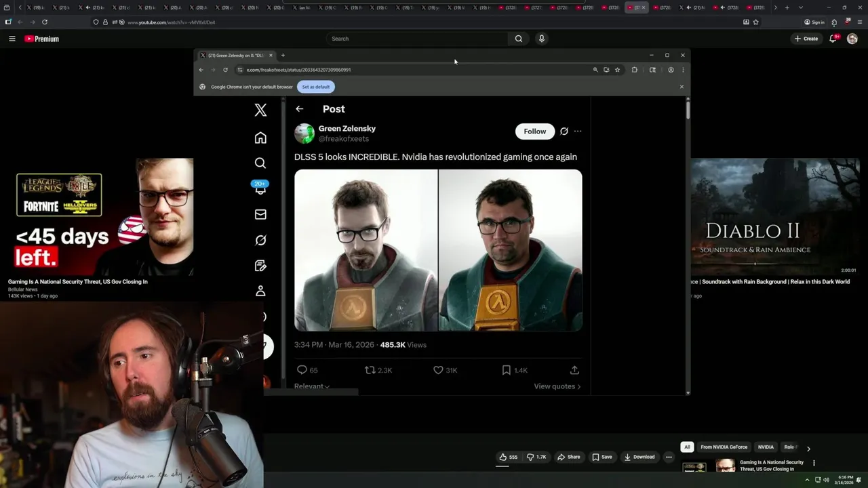Click Grok explain icon beside Follow
868x488 pixels.
(x=564, y=131)
